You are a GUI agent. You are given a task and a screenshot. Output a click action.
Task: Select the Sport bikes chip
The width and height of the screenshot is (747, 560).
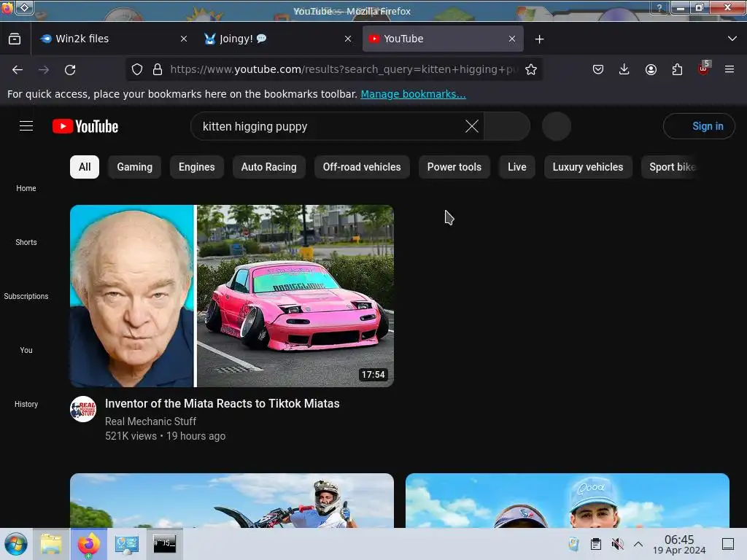(670, 167)
